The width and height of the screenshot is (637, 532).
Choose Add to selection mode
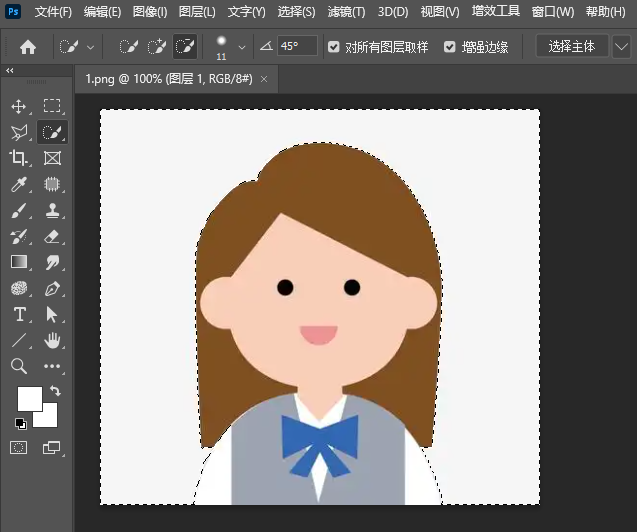pyautogui.click(x=156, y=47)
